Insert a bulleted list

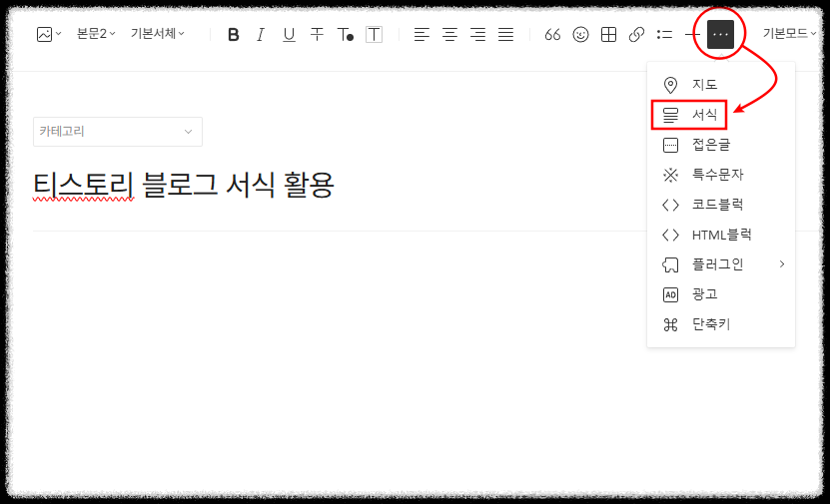[x=664, y=34]
